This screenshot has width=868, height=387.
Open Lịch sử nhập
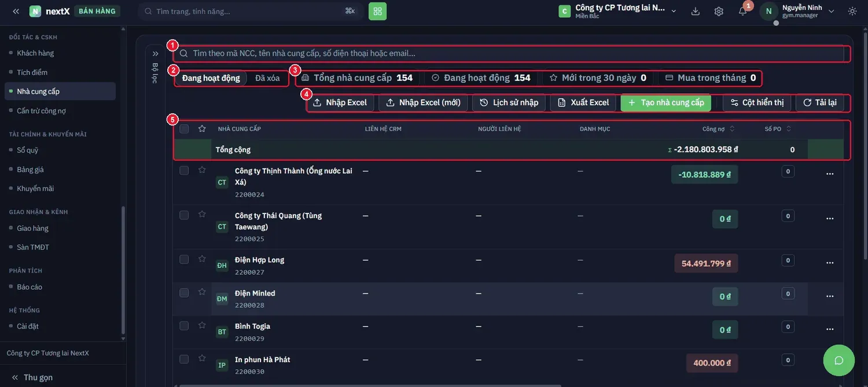pyautogui.click(x=509, y=102)
